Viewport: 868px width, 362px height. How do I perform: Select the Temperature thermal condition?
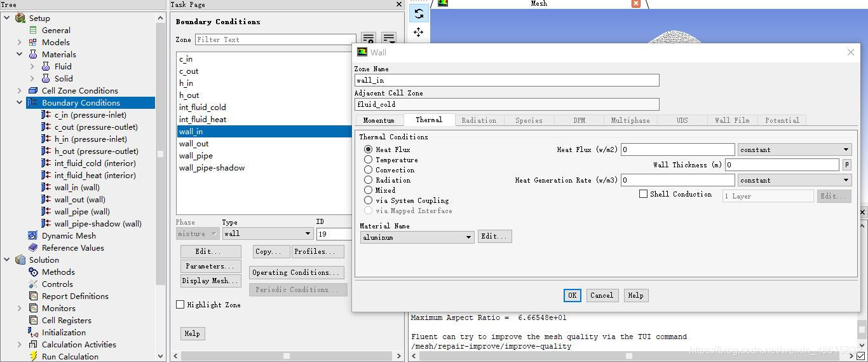click(369, 160)
